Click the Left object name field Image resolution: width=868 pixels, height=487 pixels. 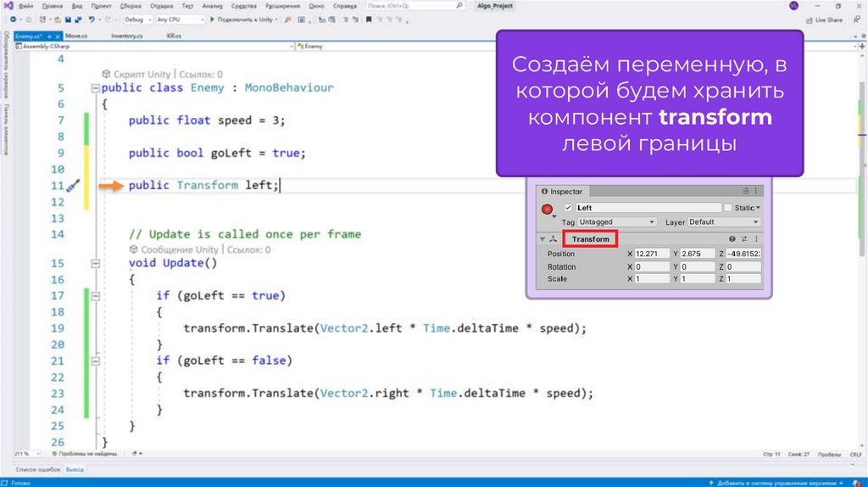[648, 208]
